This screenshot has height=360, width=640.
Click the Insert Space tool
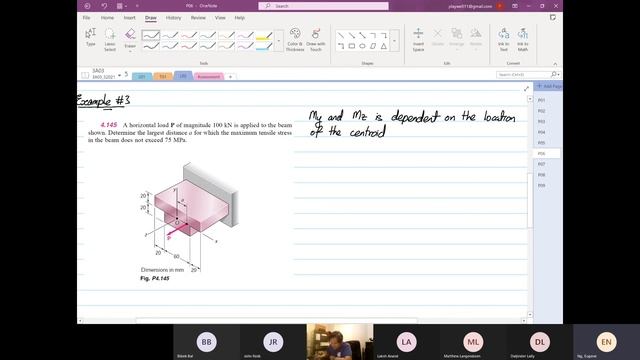(x=418, y=39)
